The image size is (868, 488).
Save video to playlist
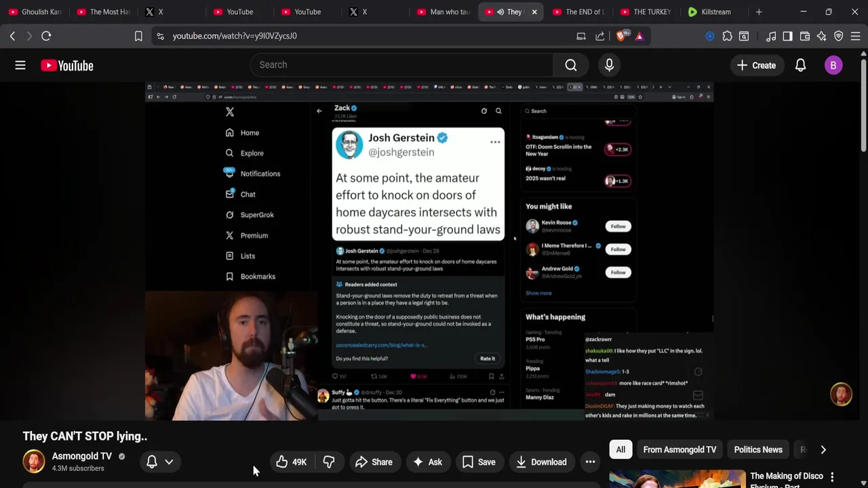[x=479, y=462]
